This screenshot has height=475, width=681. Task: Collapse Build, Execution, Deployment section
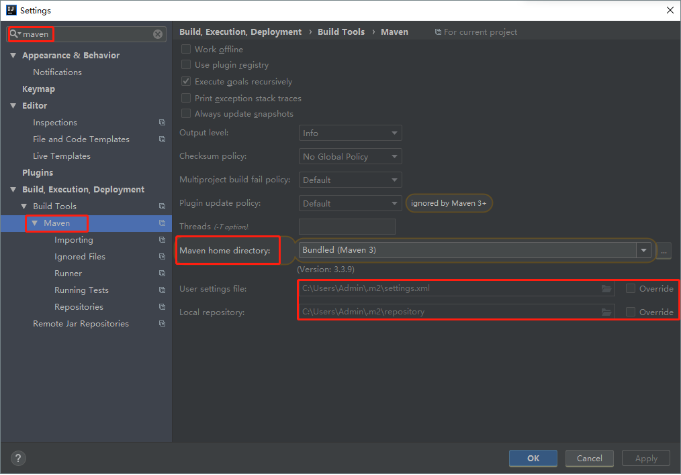(13, 190)
